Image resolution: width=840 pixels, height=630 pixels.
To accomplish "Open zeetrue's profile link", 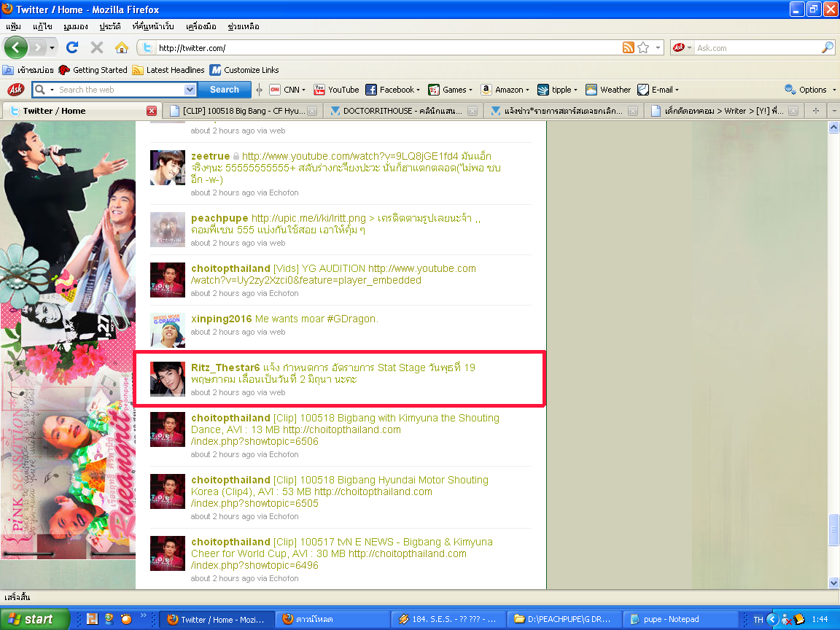I will click(211, 156).
